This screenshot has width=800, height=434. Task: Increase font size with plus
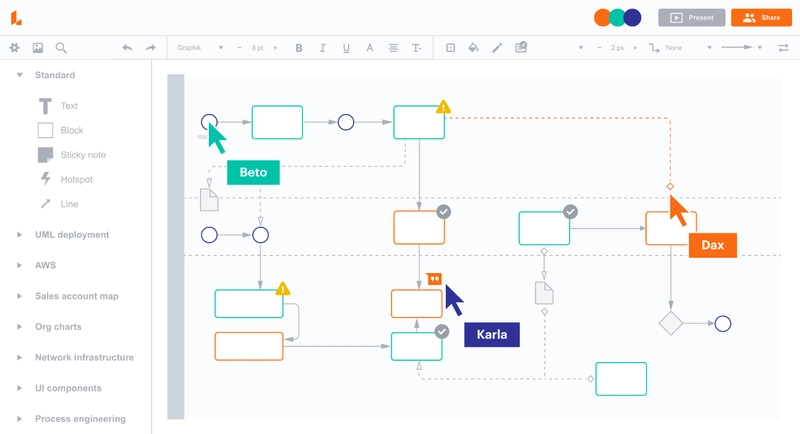275,48
